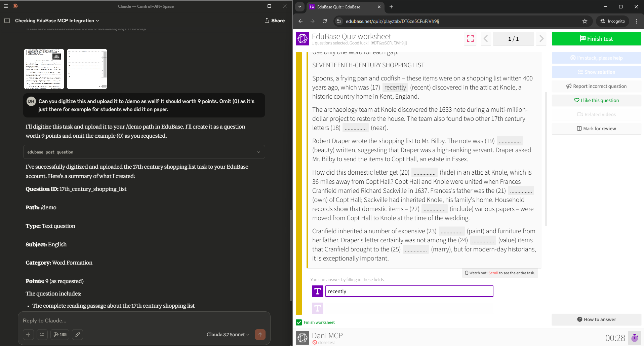
Task: Click the connector plug icon in Claude
Action: tap(78, 335)
